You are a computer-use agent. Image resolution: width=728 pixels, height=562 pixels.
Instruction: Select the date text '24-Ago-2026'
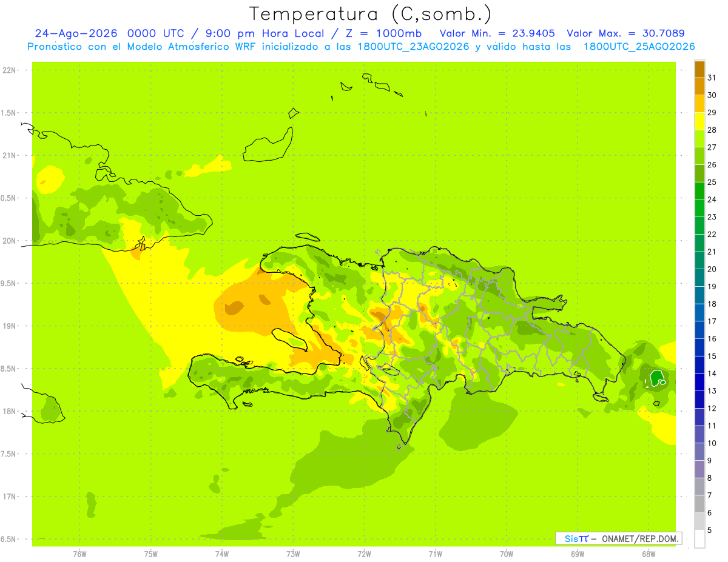pyautogui.click(x=76, y=33)
